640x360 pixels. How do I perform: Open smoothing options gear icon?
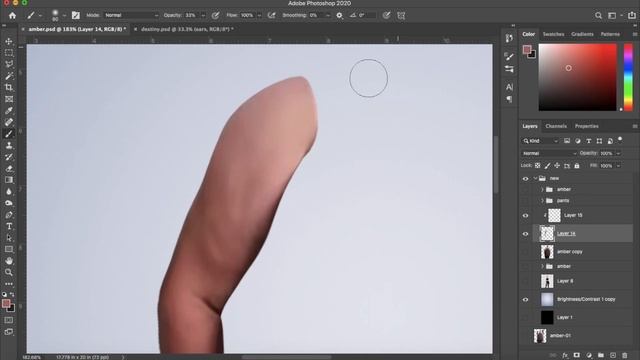click(339, 16)
